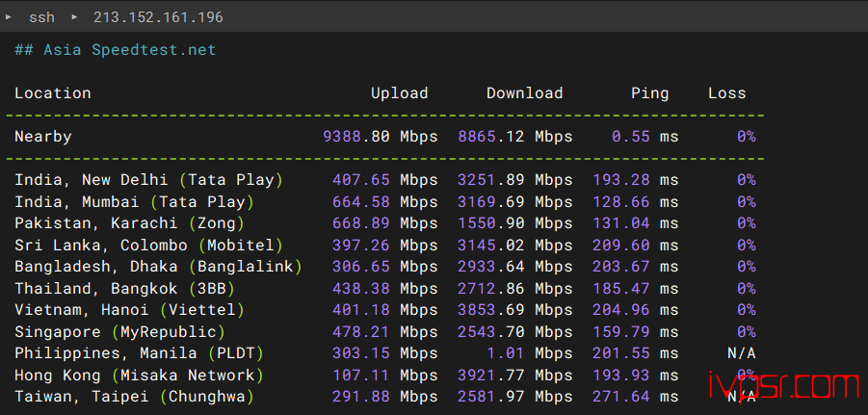868x415 pixels.
Task: Click Hanoi ping value 204.96
Action: coord(621,310)
